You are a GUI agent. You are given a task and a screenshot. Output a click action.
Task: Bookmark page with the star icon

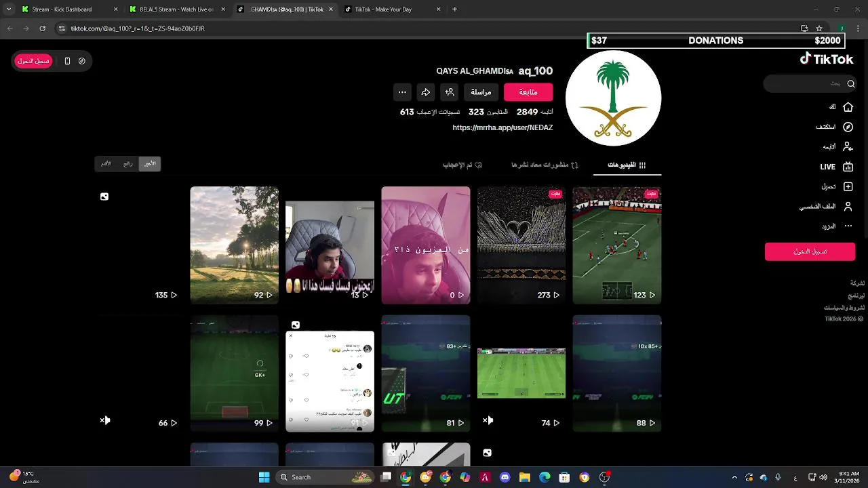click(819, 28)
